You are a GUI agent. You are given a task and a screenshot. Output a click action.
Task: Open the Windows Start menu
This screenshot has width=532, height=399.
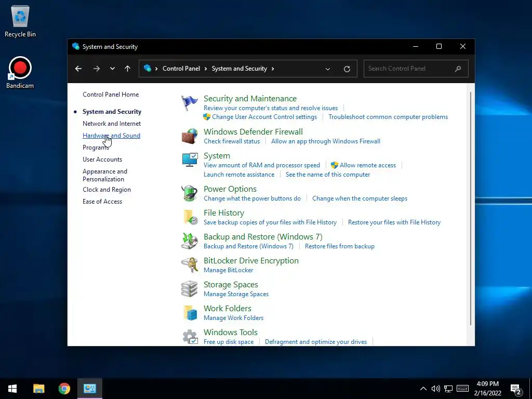(12, 389)
